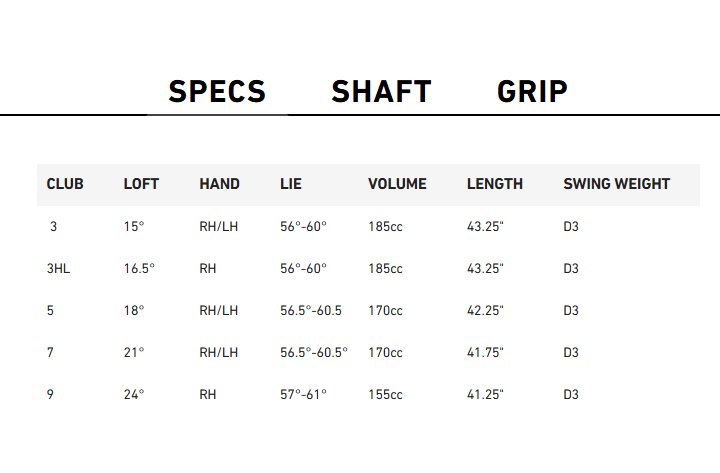Click the 15° loft value

click(x=134, y=227)
